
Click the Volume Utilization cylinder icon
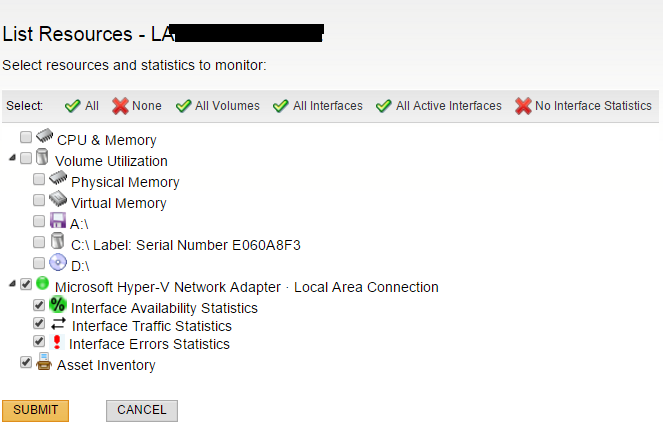(x=42, y=158)
